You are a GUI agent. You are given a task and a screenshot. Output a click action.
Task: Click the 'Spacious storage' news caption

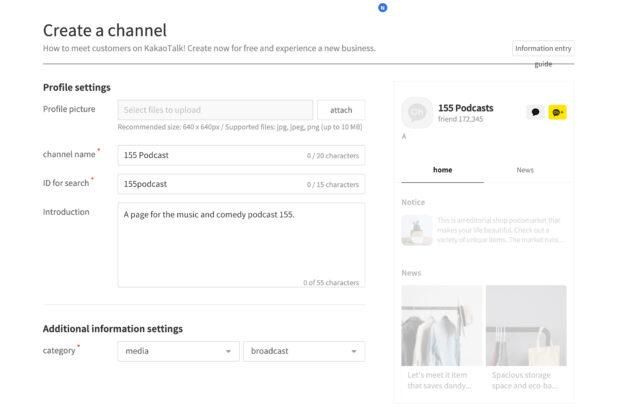click(x=525, y=381)
